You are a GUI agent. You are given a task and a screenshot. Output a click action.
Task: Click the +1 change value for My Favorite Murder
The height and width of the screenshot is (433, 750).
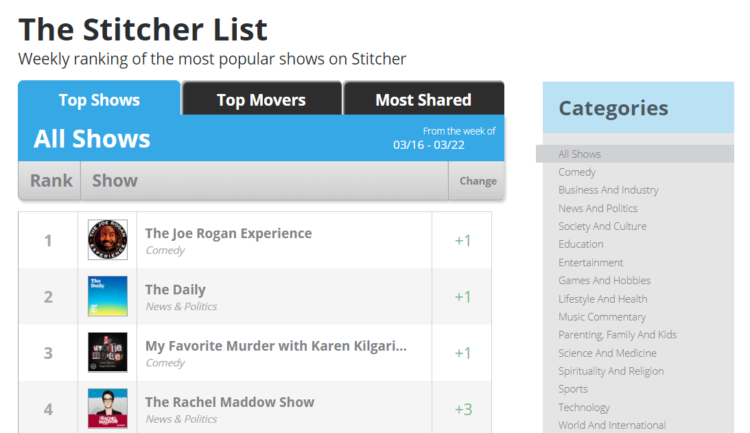point(463,353)
